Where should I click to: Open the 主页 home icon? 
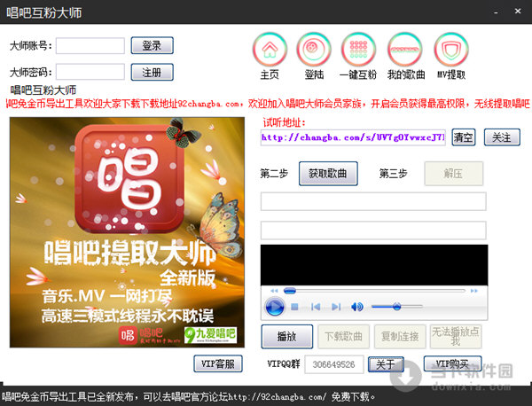pyautogui.click(x=270, y=50)
